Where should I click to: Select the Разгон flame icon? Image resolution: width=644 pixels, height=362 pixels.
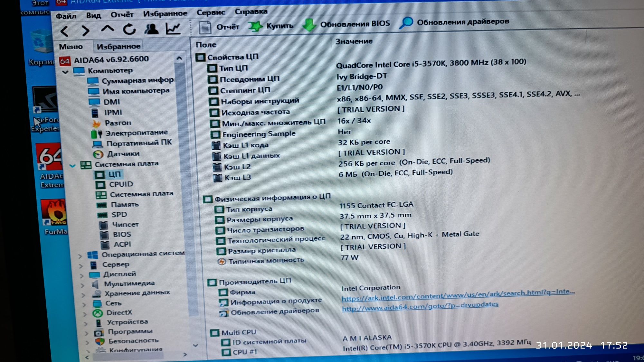[x=96, y=123]
